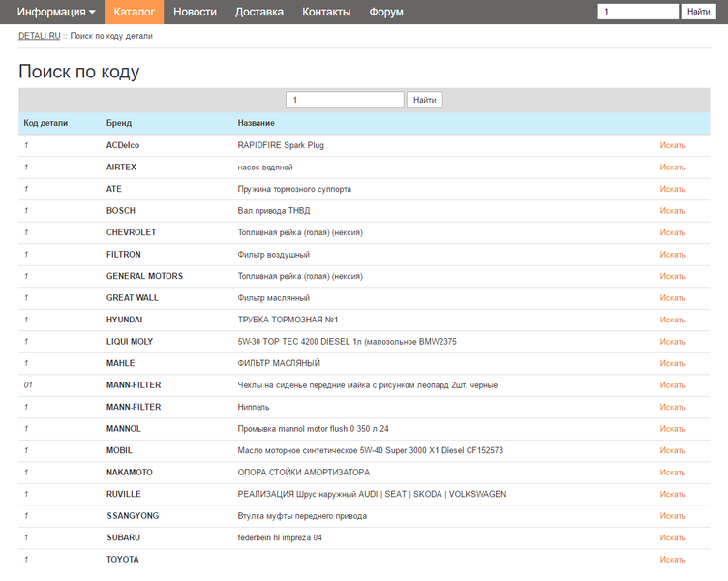Click the RAPIDFIRE Spark Plug name
728x581 pixels.
pyautogui.click(x=281, y=145)
